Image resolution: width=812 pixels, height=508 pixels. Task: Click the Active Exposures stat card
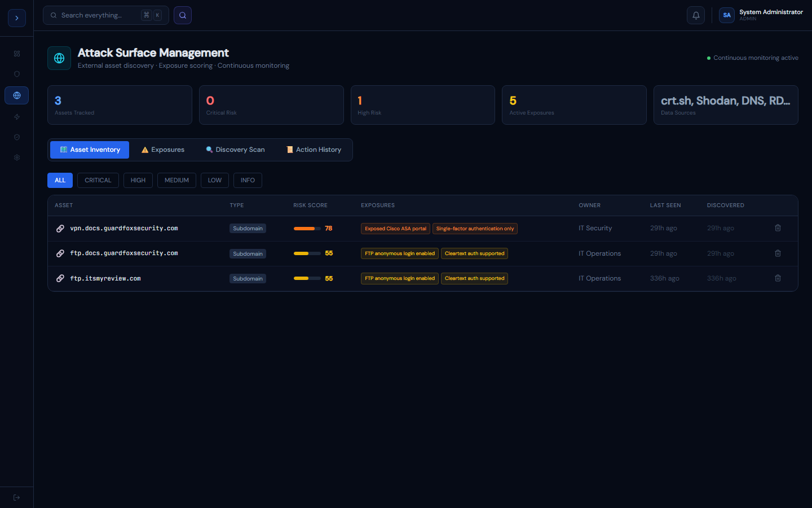574,105
